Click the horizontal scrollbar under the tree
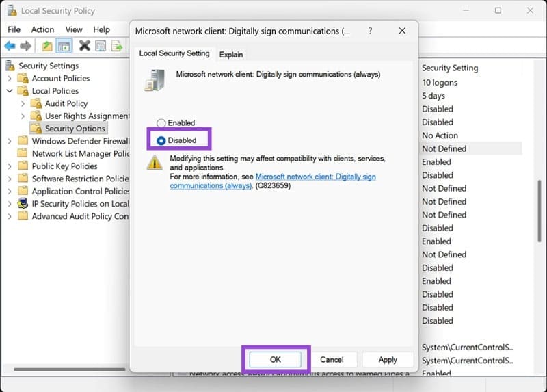 point(70,369)
